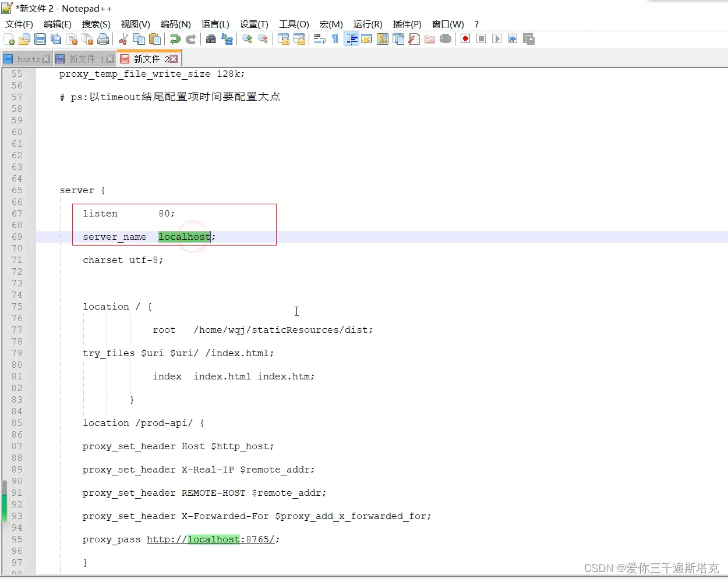Open the 编码(N) menu
This screenshot has height=579, width=728.
[x=176, y=24]
